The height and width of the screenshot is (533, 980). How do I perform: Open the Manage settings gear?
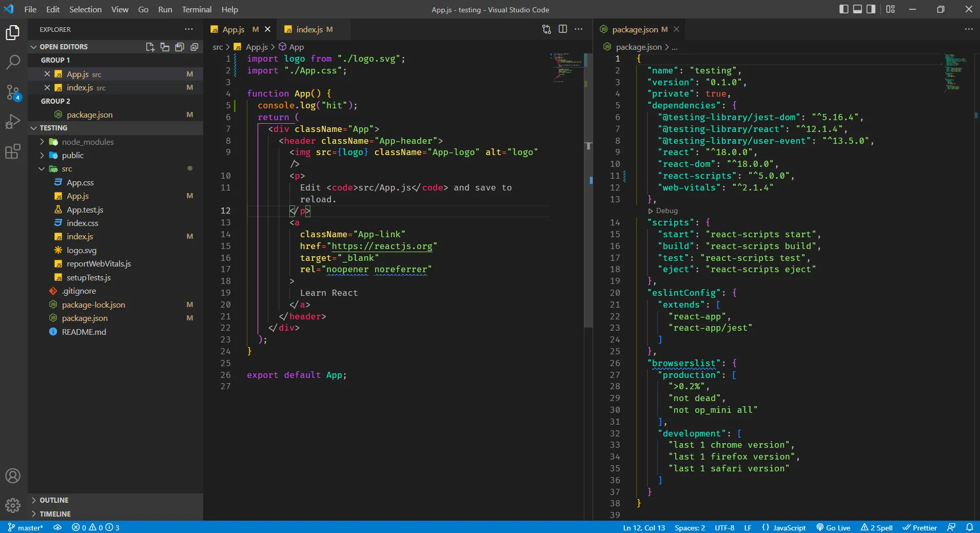point(13,506)
